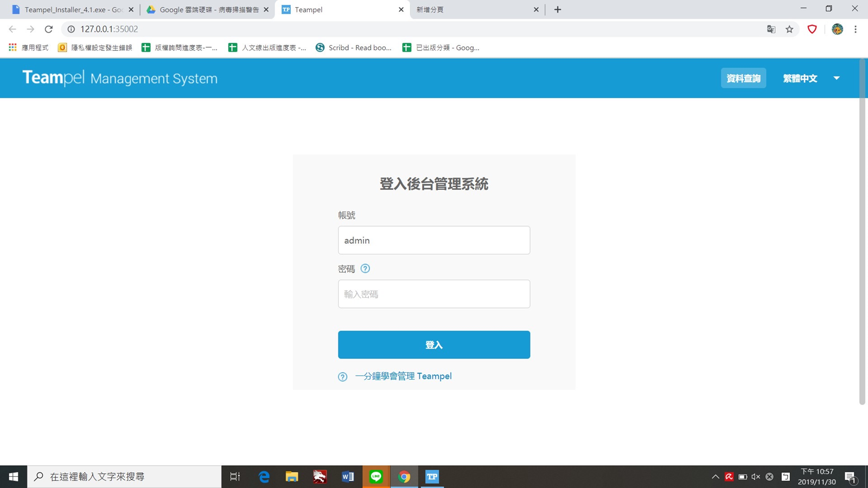Bookmark this page with the star icon

pos(789,29)
